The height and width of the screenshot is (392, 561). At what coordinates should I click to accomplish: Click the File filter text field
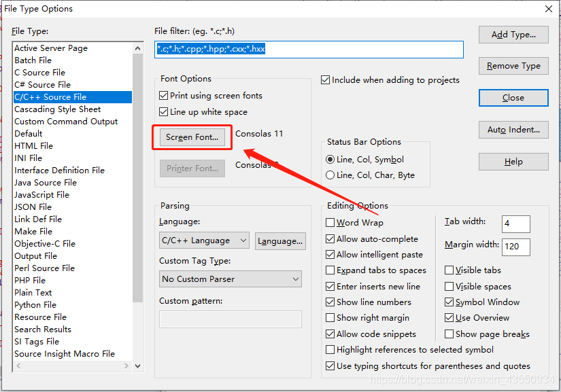pos(309,50)
